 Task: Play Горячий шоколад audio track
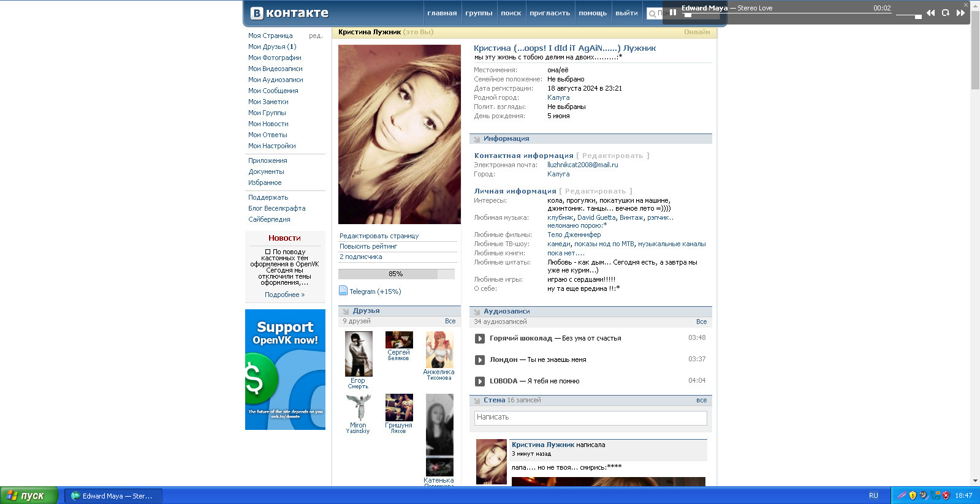480,339
